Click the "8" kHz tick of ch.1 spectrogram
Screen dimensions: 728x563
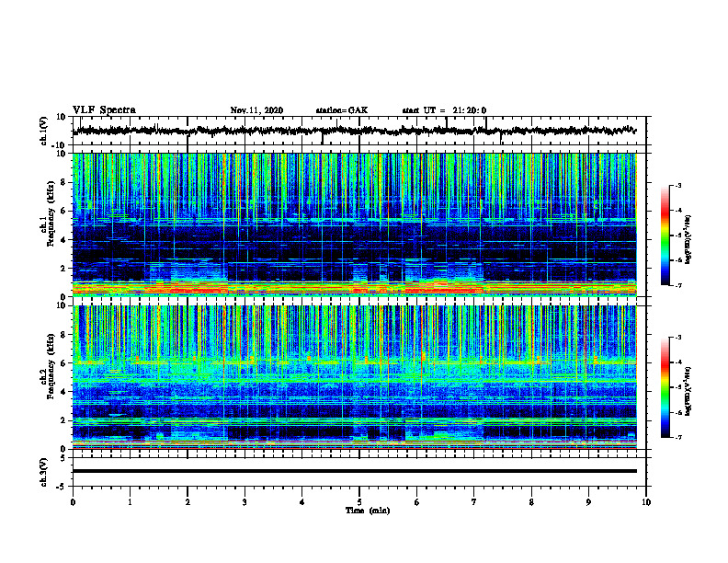click(x=63, y=182)
